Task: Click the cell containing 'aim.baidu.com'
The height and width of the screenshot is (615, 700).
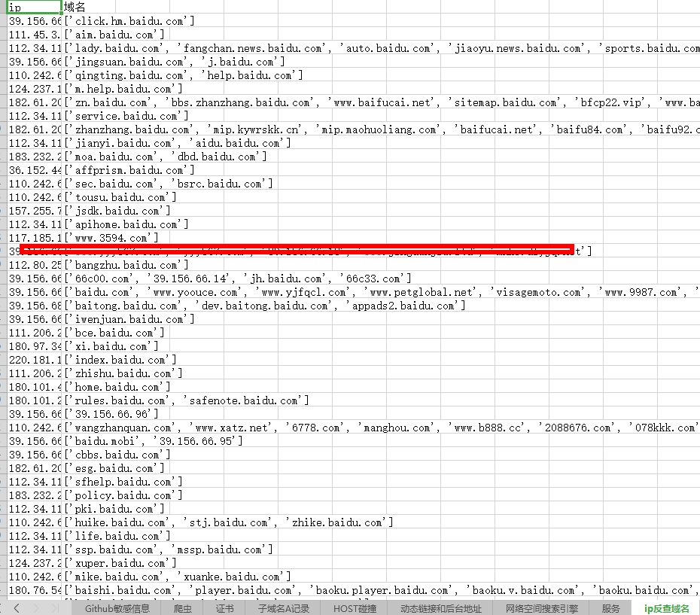Action: coord(114,35)
